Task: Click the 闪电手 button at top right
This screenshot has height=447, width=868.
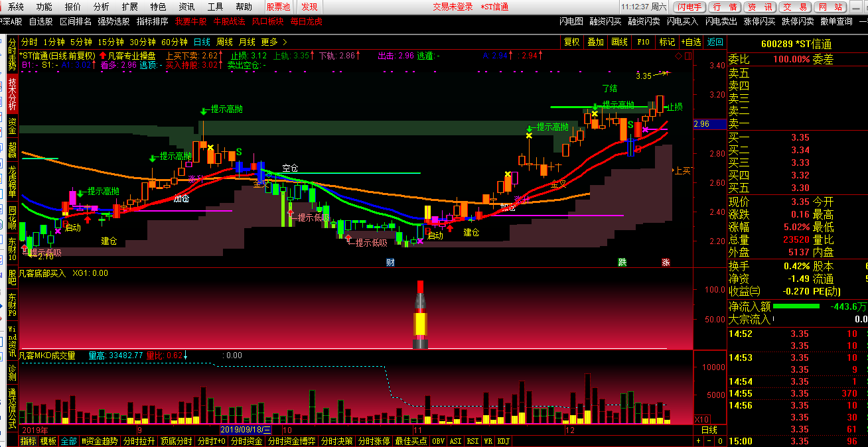Action: coord(690,7)
